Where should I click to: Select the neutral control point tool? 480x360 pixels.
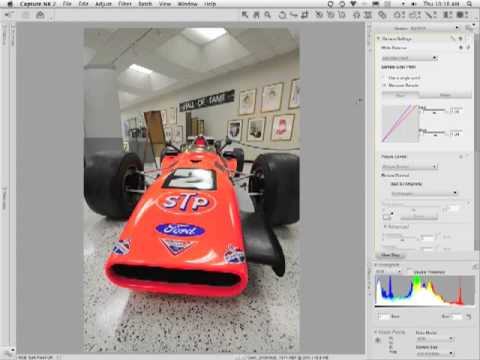[331, 15]
